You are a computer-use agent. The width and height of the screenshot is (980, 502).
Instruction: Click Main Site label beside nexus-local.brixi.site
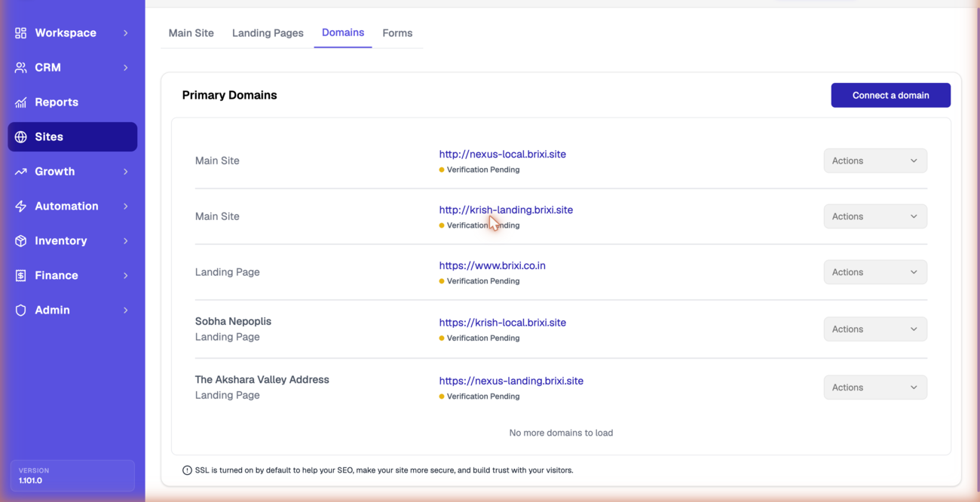click(217, 161)
